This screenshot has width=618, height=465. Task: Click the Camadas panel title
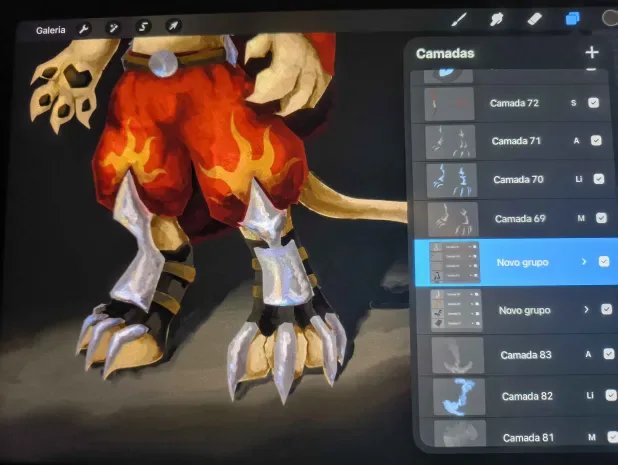[x=445, y=53]
